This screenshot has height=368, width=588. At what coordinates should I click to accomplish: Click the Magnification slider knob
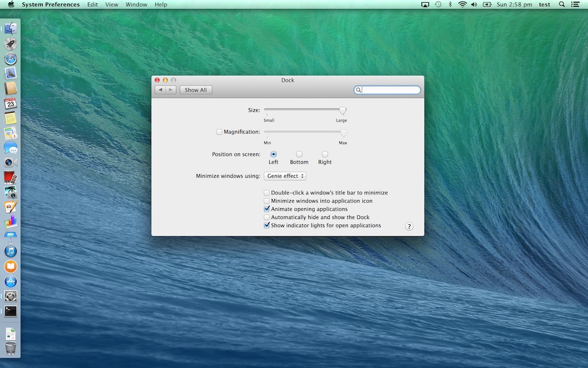(x=343, y=133)
